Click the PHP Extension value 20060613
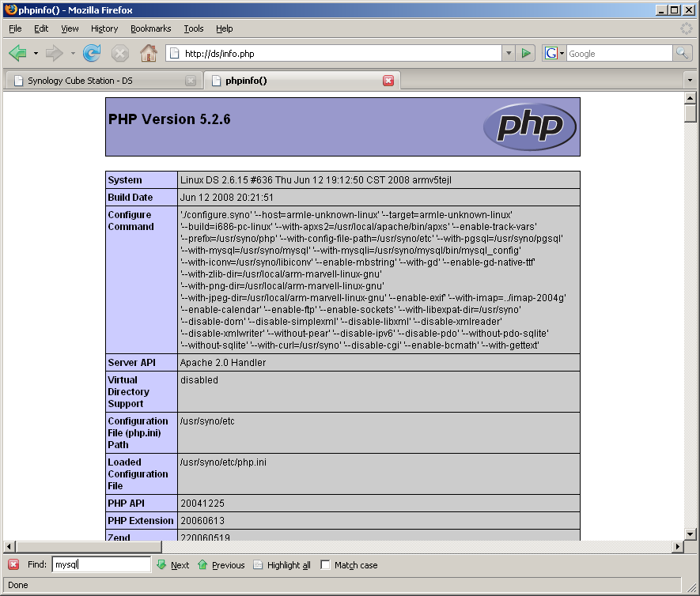 [202, 521]
